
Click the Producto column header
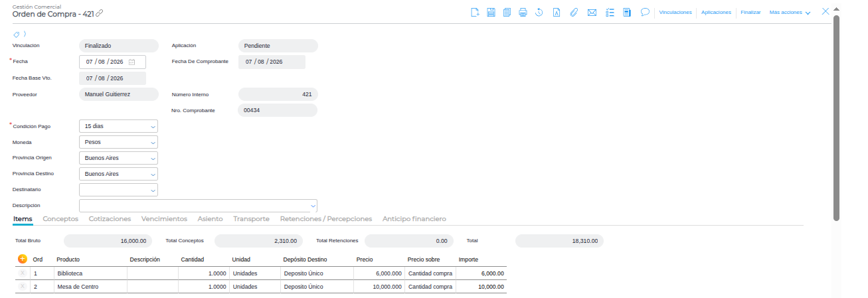(x=68, y=260)
